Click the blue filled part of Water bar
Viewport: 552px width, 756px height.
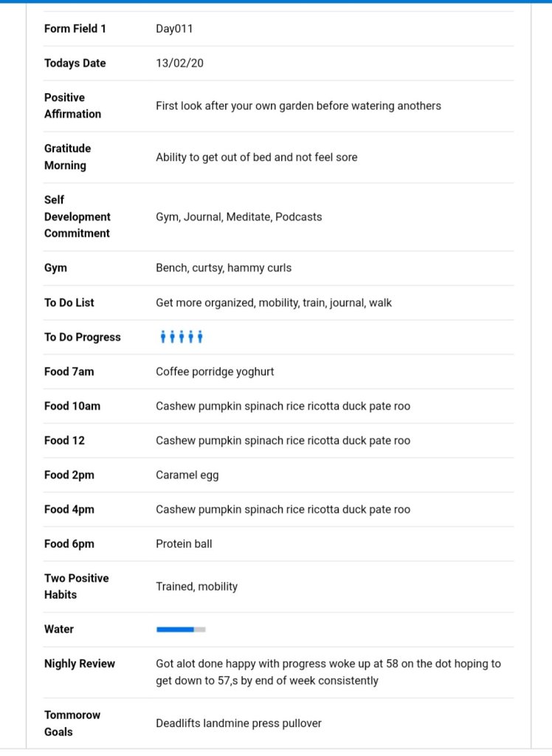click(x=175, y=630)
